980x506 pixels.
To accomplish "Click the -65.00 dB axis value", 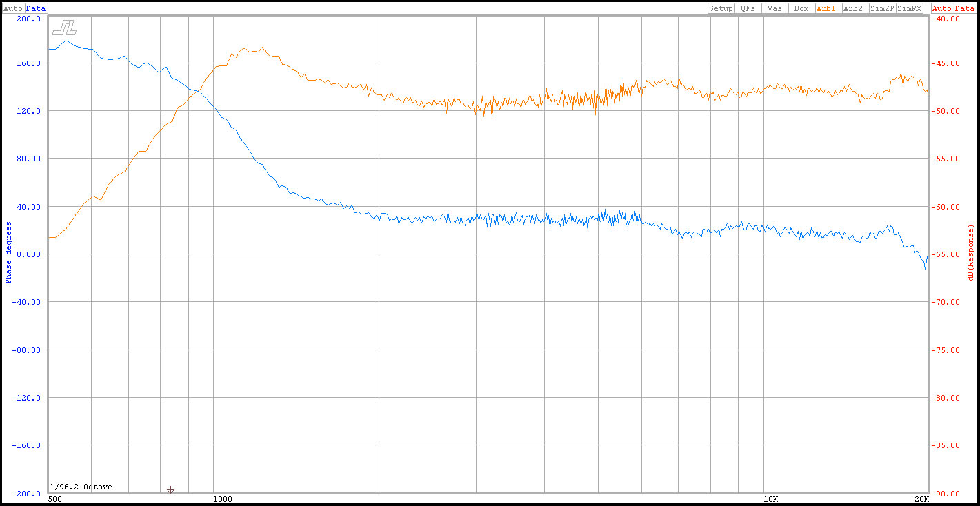I will [x=946, y=254].
